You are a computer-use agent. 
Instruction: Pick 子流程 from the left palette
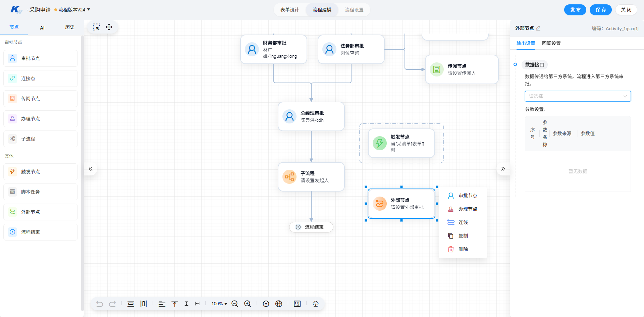click(x=41, y=139)
